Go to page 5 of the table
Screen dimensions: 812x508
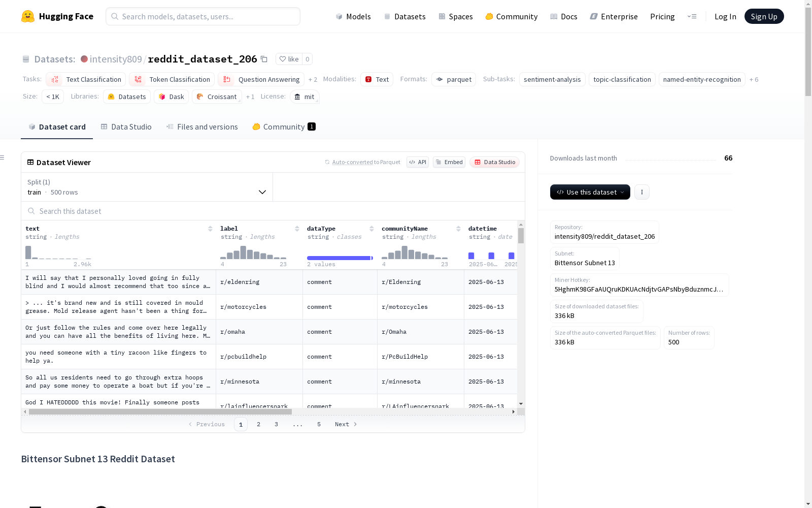tap(319, 424)
